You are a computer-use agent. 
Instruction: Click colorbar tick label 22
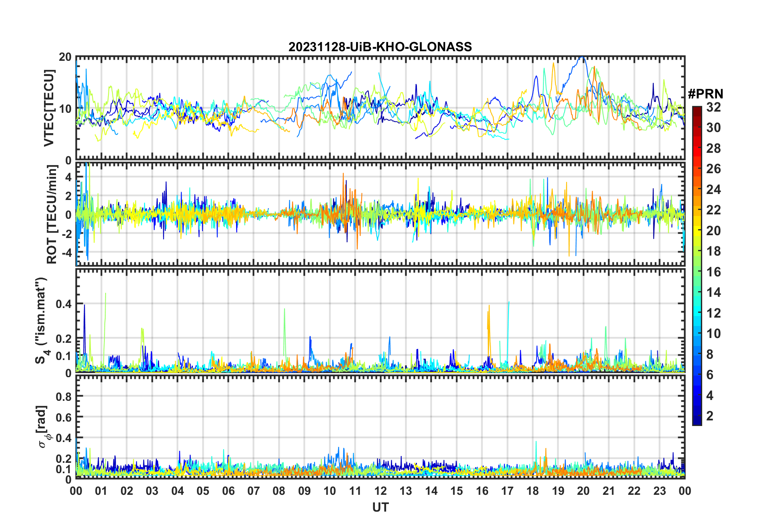click(x=713, y=210)
